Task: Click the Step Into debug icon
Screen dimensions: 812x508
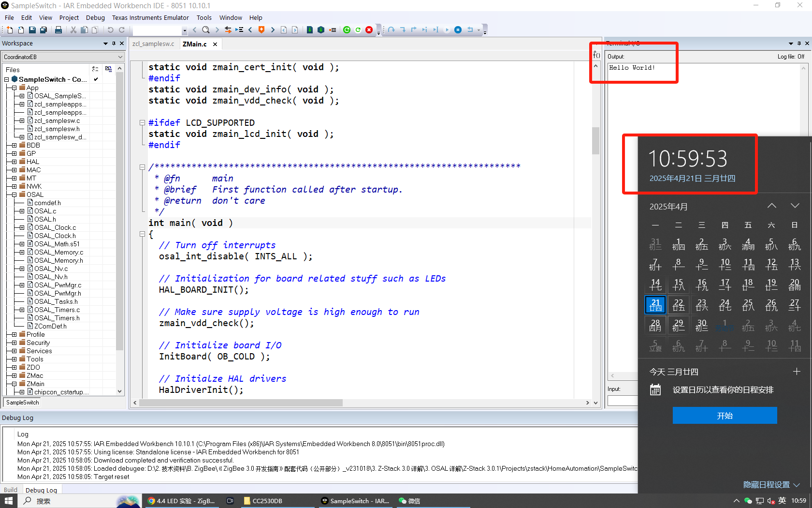Action: pos(403,30)
